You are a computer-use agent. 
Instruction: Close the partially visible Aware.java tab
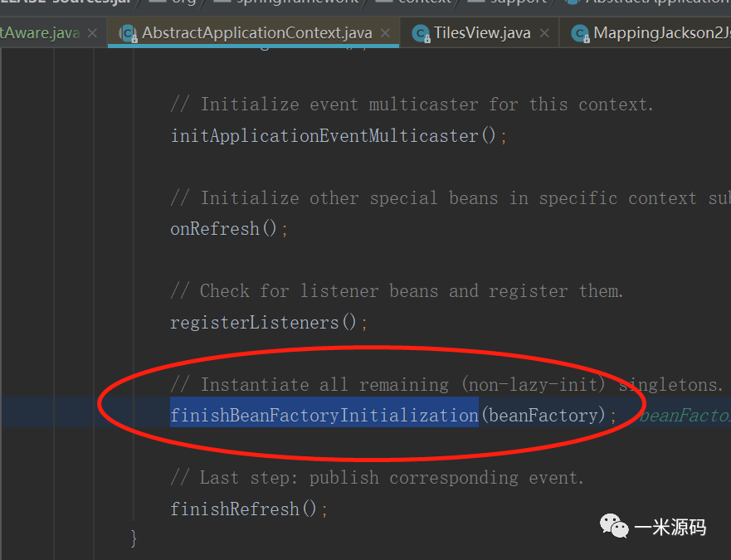(92, 34)
